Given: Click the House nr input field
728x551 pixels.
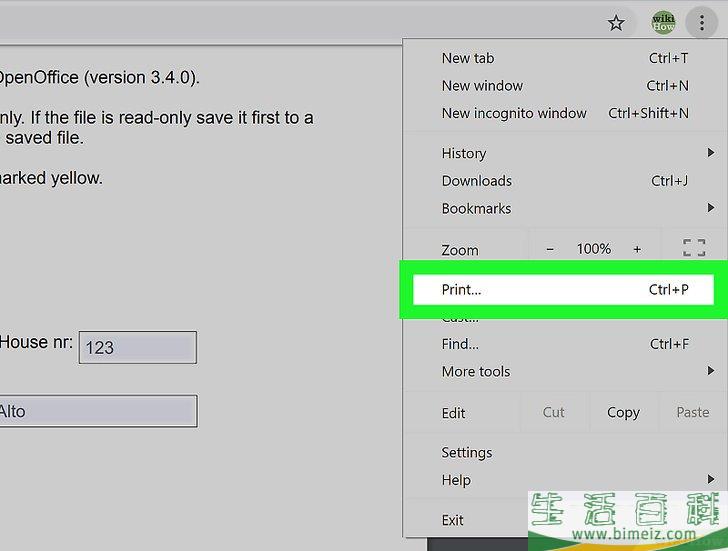Looking at the screenshot, I should pos(138,348).
